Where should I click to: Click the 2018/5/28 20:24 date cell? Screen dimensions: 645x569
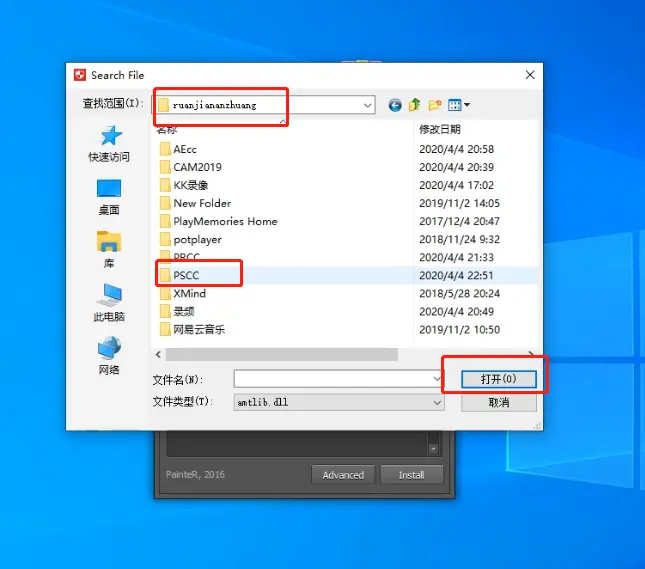pos(459,293)
